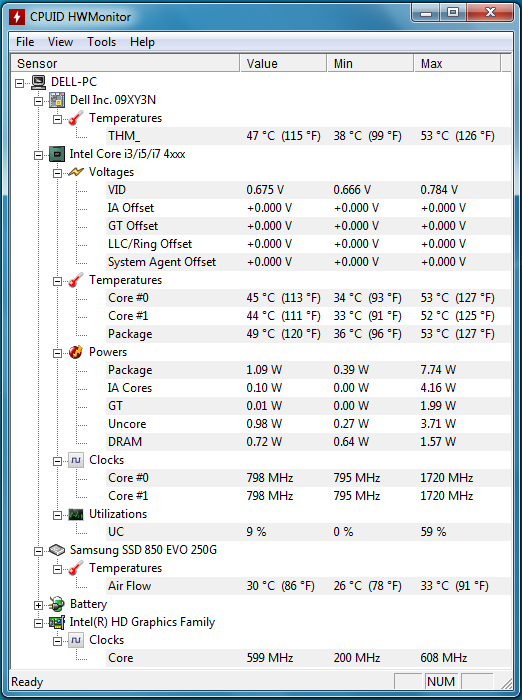Image resolution: width=522 pixels, height=700 pixels.
Task: Click the Voltages lightning bolt icon
Action: [75, 172]
